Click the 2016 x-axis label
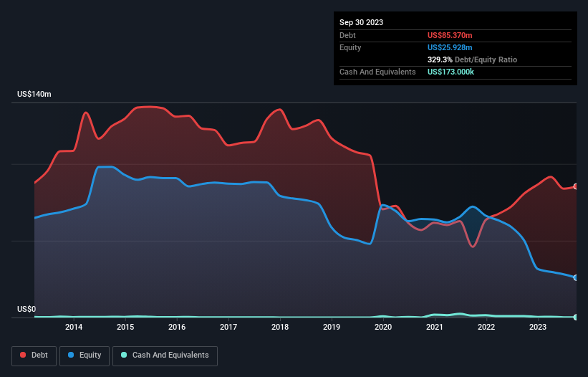 177,327
